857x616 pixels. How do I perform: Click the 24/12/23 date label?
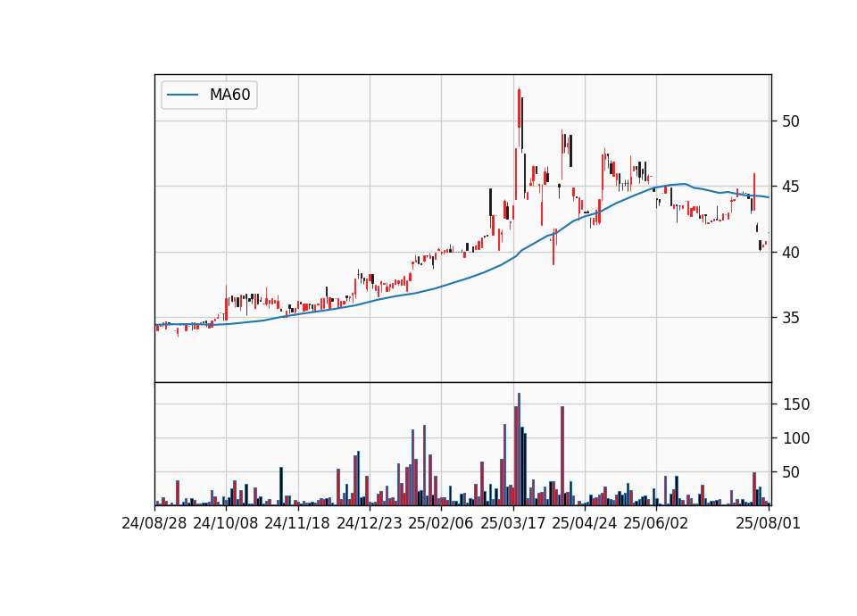click(370, 523)
